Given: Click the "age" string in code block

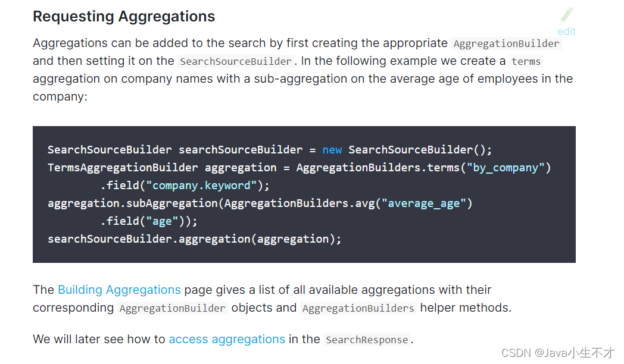Looking at the screenshot, I should click(163, 221).
